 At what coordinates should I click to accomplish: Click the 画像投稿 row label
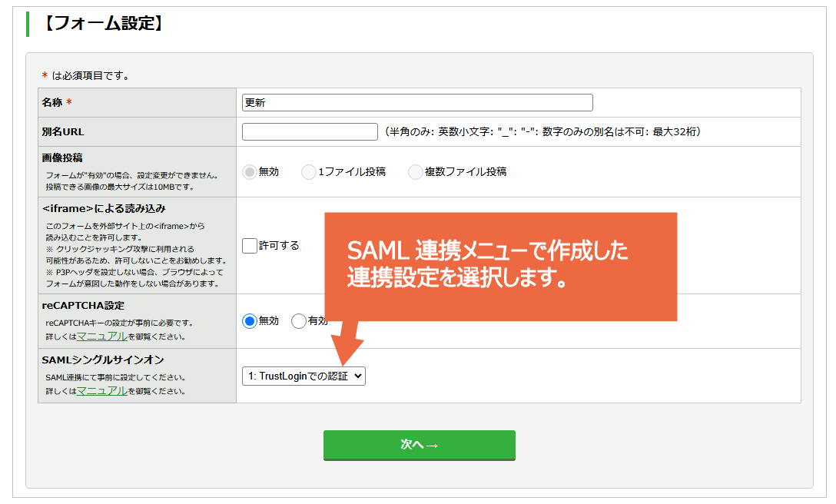point(62,157)
